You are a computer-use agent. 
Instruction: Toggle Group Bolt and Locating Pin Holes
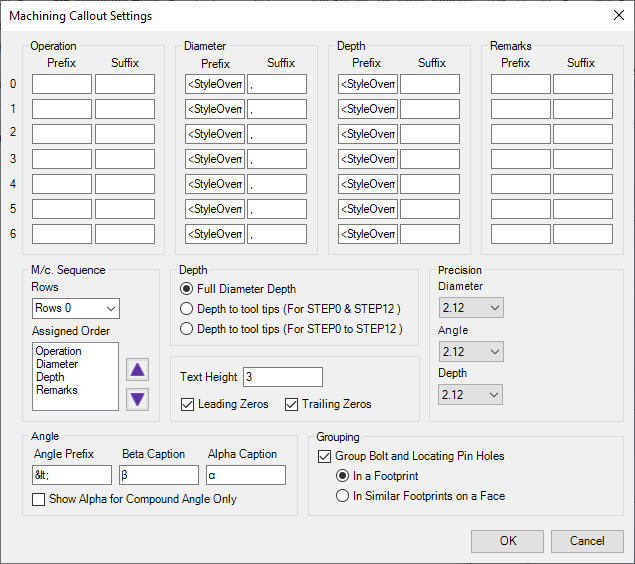(325, 456)
